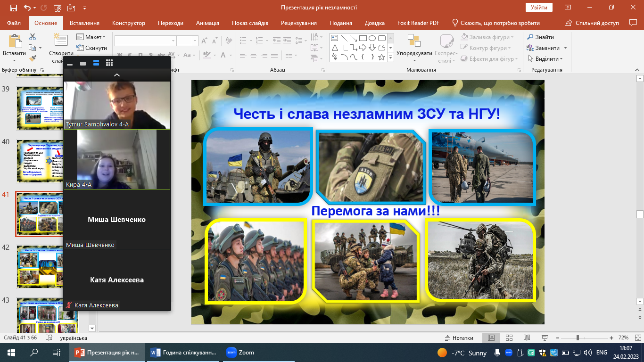Screen dimensions: 644x362
Task: Switch to reading view in status bar
Action: [527, 338]
